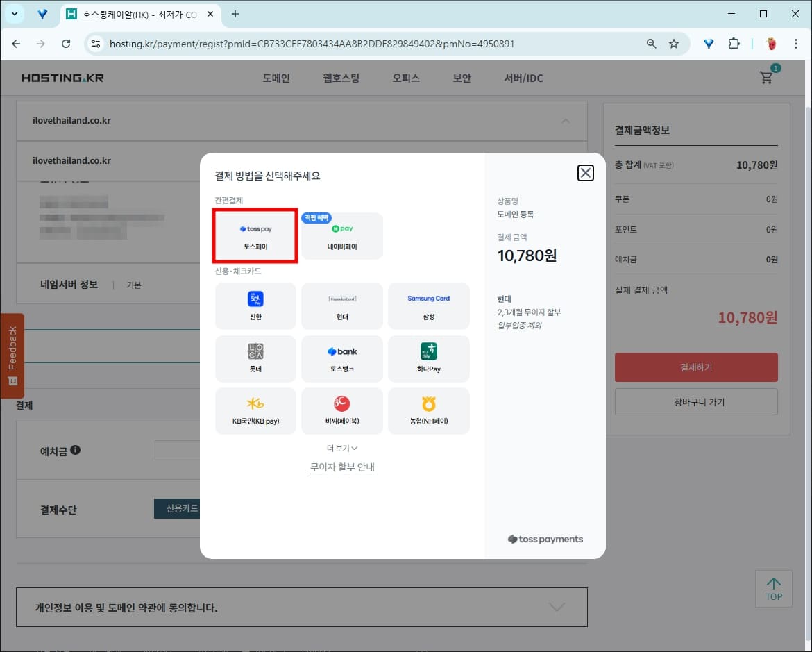The image size is (812, 652).
Task: Open a new browser tab
Action: click(x=235, y=14)
